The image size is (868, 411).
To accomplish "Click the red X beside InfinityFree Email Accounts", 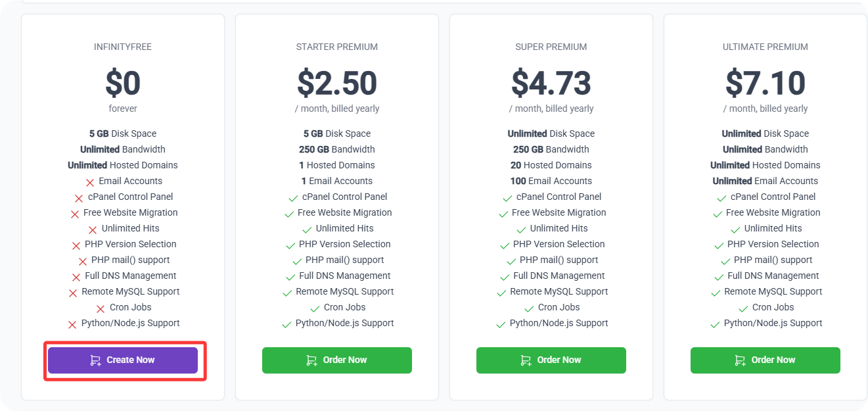I will pyautogui.click(x=90, y=182).
